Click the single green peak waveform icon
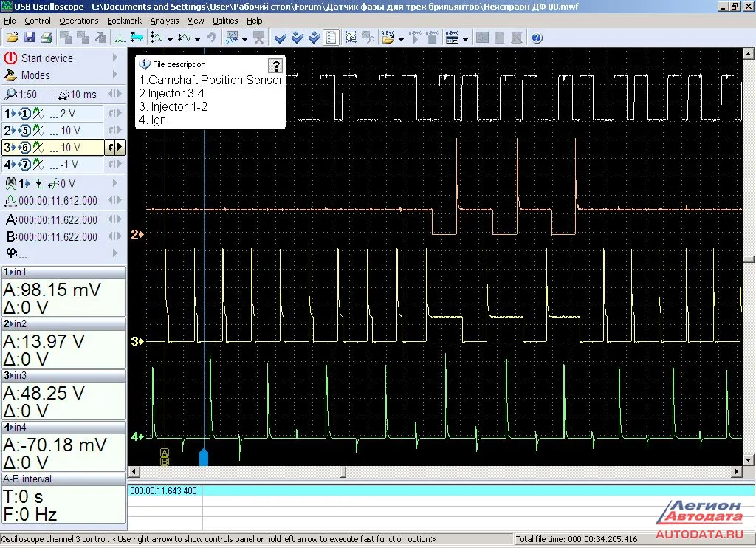Viewport: 756px width, 548px height. tap(120, 38)
